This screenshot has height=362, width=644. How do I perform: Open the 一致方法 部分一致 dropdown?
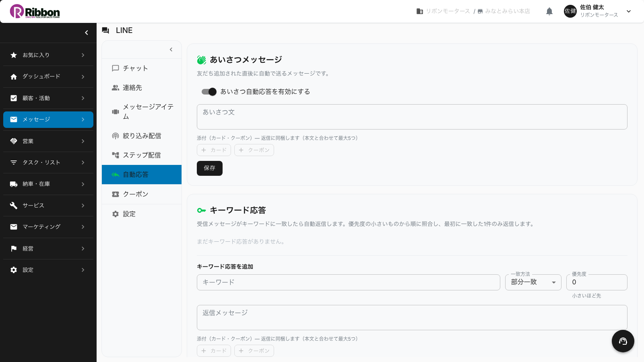[533, 282]
